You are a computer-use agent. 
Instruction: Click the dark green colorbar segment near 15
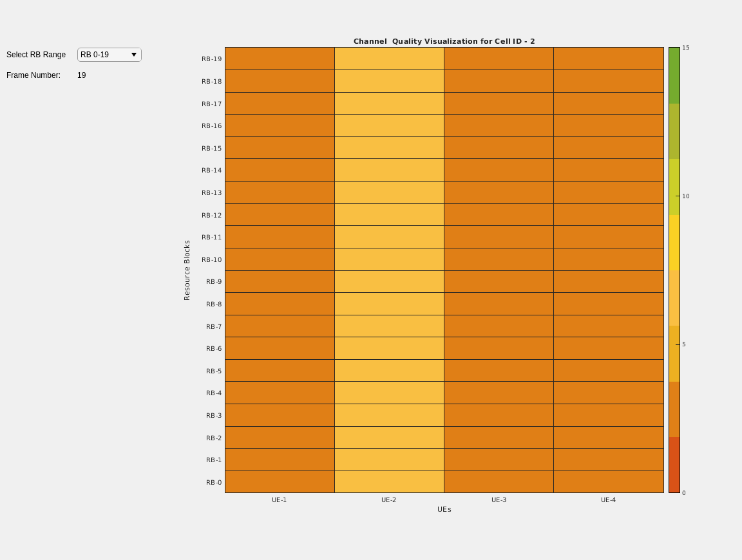(674, 76)
